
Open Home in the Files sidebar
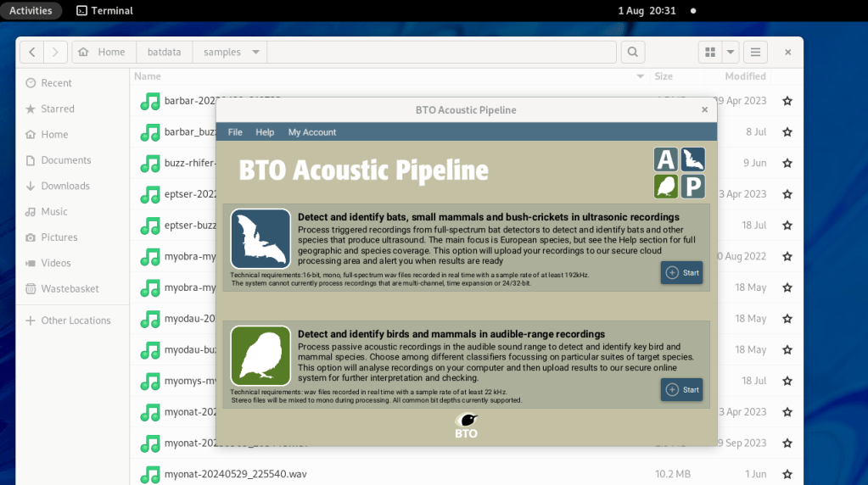(x=72, y=134)
